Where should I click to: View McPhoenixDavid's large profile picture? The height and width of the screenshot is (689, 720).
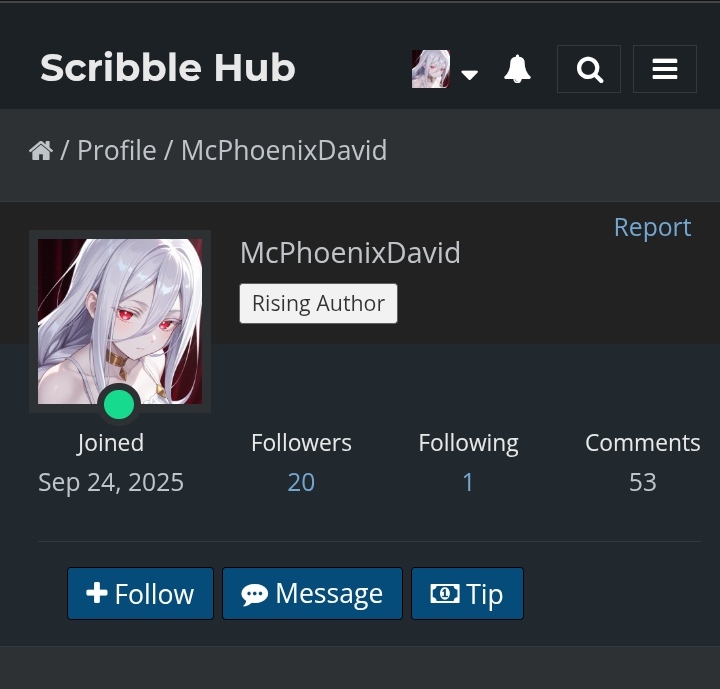[x=120, y=321]
